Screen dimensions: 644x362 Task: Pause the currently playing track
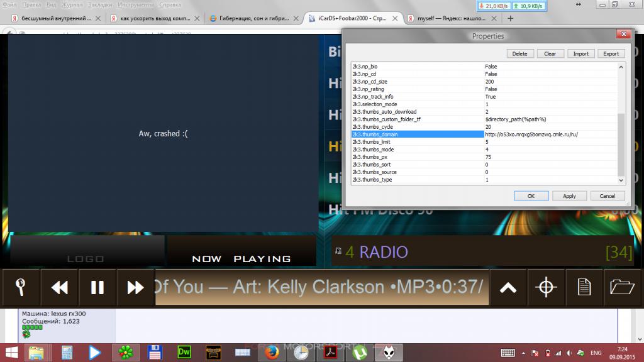(x=97, y=287)
